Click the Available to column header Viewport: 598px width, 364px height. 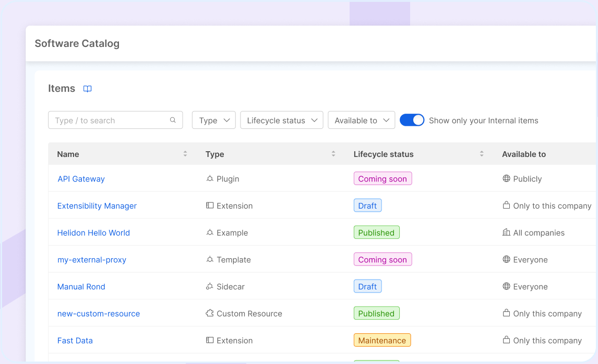pos(523,154)
